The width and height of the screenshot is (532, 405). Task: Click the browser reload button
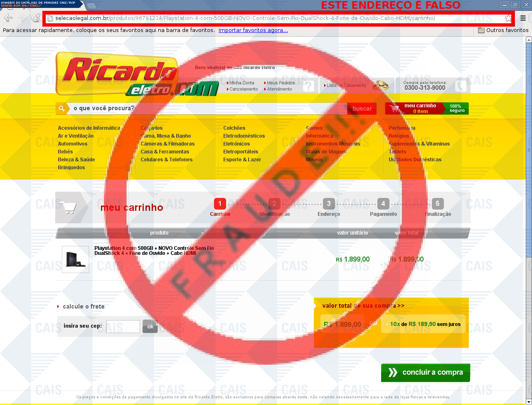tap(36, 18)
